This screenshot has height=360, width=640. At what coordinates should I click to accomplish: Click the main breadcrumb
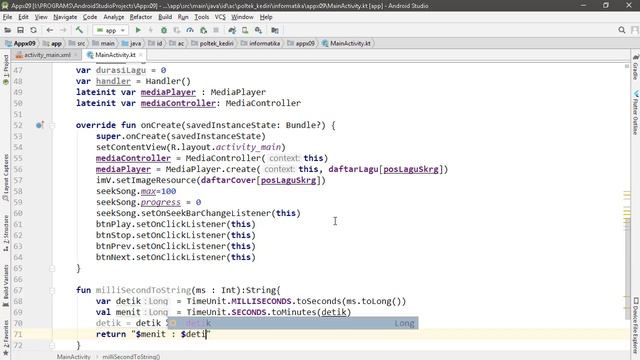[x=104, y=43]
